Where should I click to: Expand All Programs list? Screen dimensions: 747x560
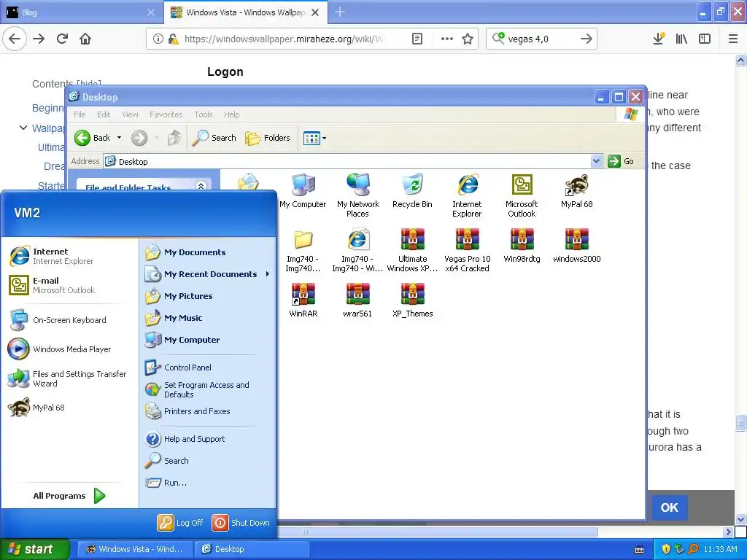pyautogui.click(x=69, y=496)
